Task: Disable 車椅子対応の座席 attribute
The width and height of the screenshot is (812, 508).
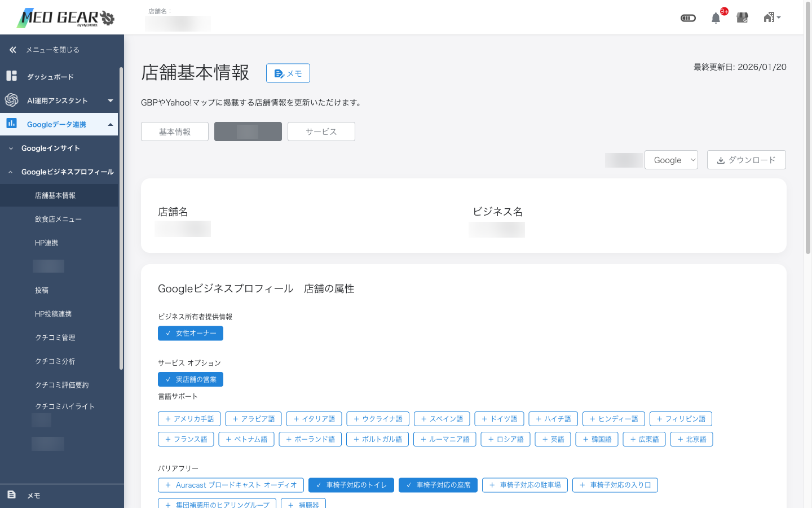Action: coord(438,485)
